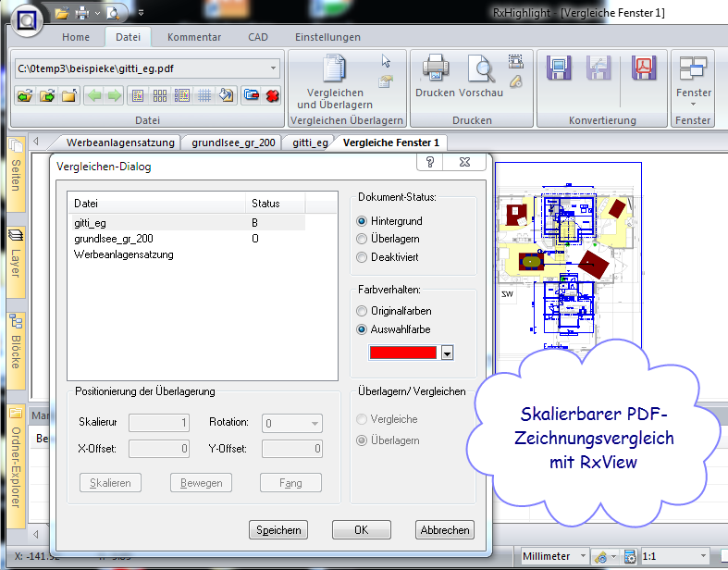The width and height of the screenshot is (728, 570).
Task: Open previous file folder icon with green left arrow
Action: [25, 95]
